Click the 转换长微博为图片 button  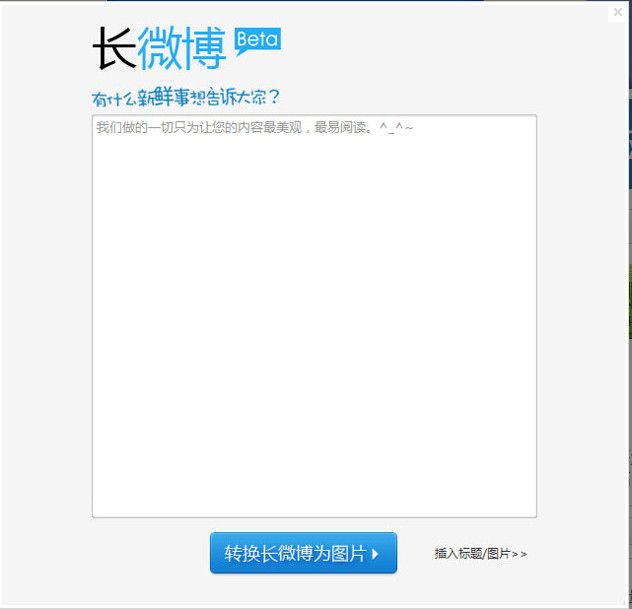303,553
